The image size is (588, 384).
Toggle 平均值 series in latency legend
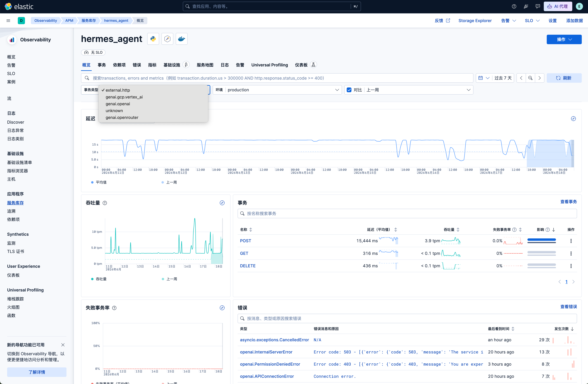click(99, 182)
